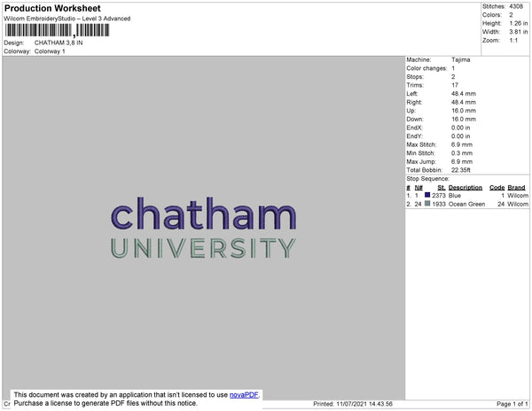This screenshot has width=532, height=411.
Task: Click the Zoom value 1:1
Action: [513, 41]
